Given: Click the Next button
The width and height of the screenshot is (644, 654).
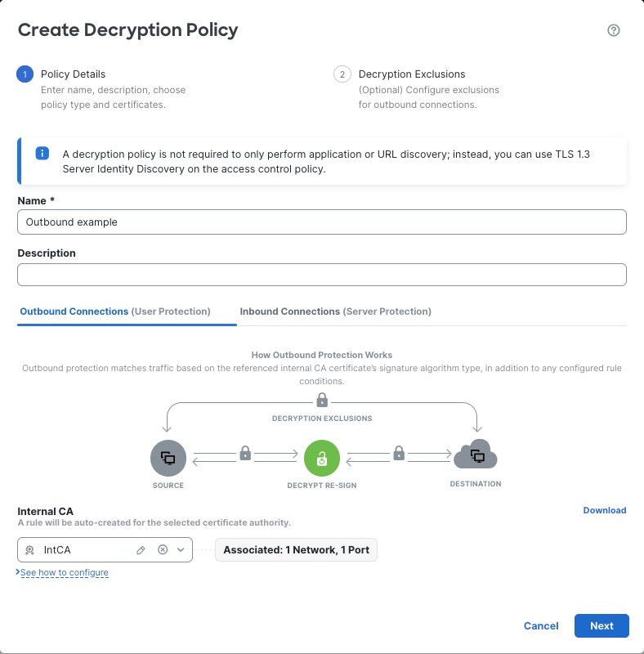Looking at the screenshot, I should tap(602, 625).
